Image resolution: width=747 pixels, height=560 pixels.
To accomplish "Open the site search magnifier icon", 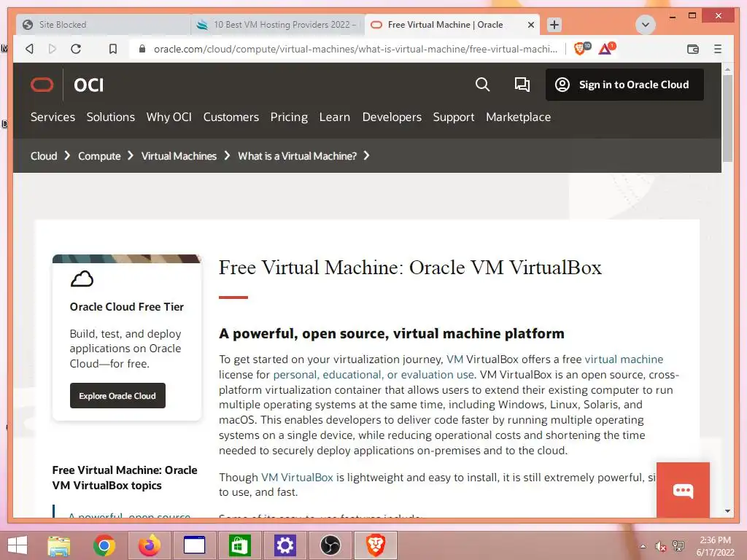I will (x=482, y=85).
